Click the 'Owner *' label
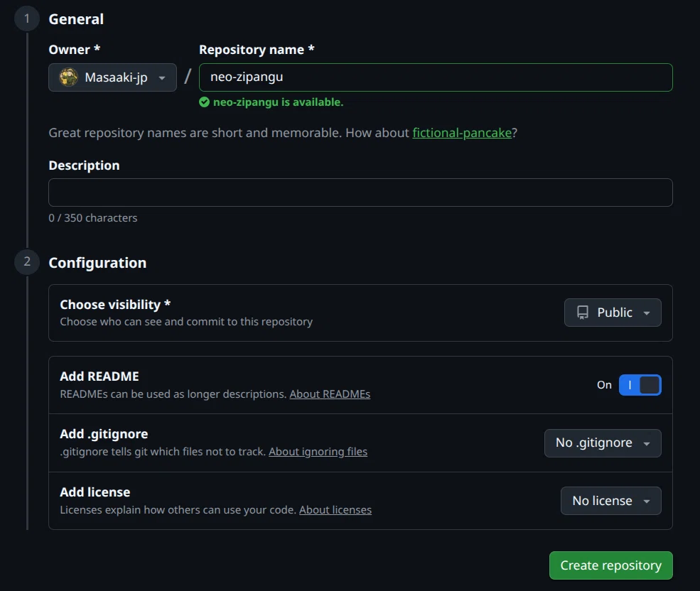 point(74,50)
